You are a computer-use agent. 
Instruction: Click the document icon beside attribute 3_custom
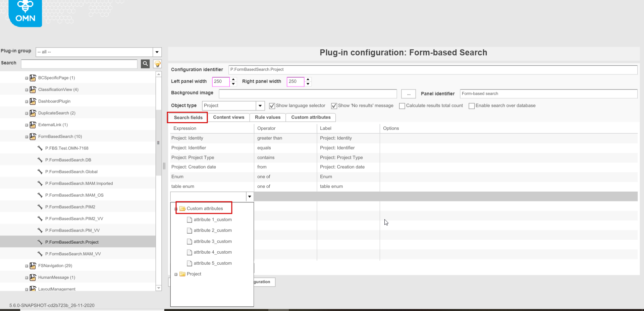(x=190, y=241)
